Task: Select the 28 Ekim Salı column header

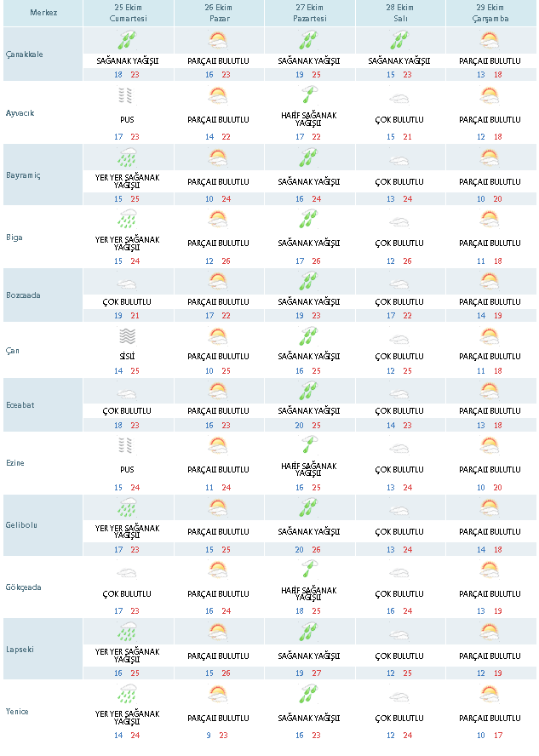Action: point(399,13)
